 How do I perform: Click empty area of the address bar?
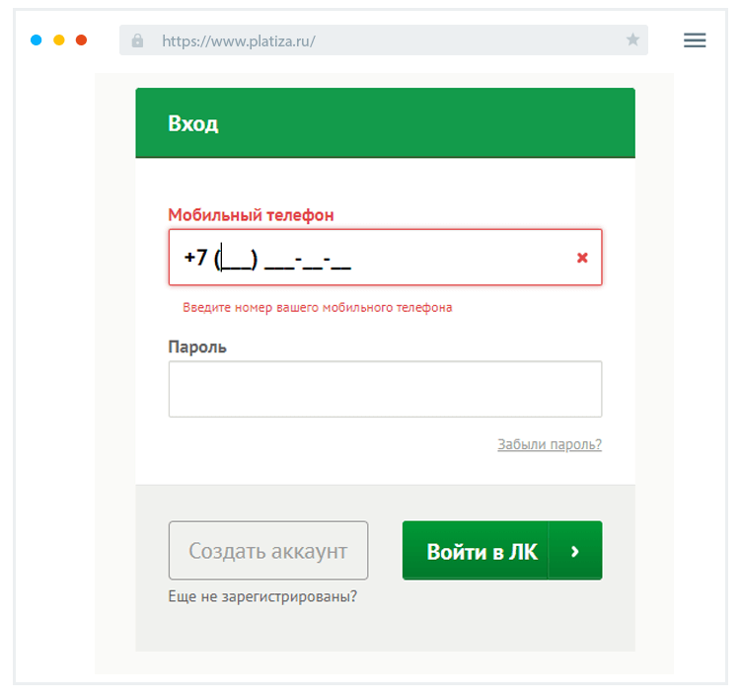point(474,40)
